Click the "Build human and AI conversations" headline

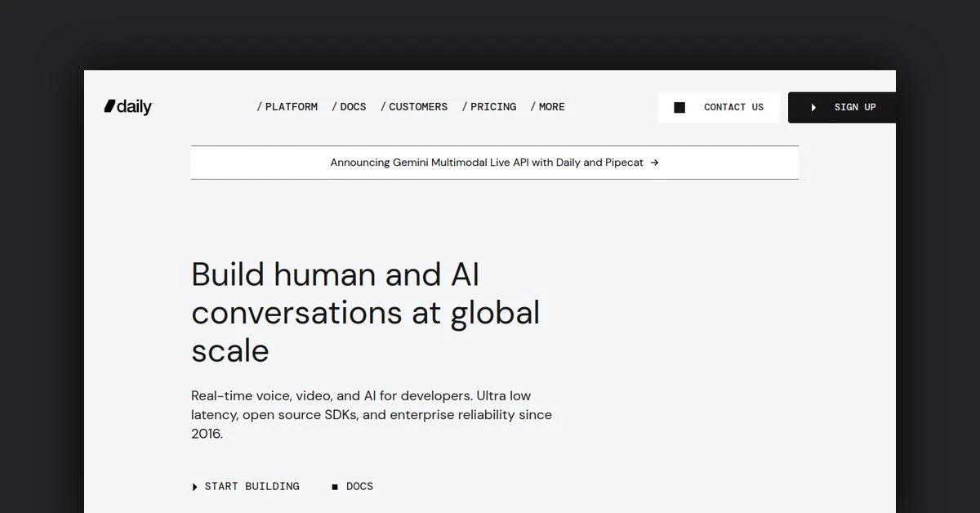click(x=365, y=312)
